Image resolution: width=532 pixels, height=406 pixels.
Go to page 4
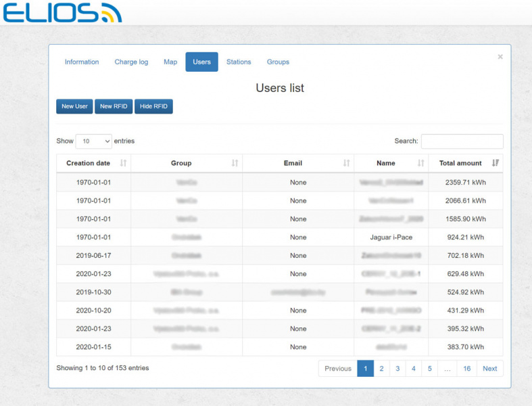414,369
